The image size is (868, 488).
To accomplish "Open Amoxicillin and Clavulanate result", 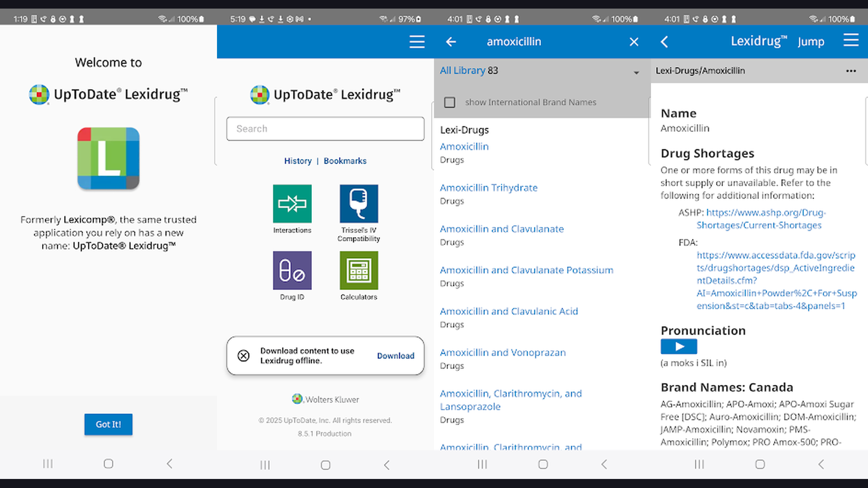I will click(502, 229).
